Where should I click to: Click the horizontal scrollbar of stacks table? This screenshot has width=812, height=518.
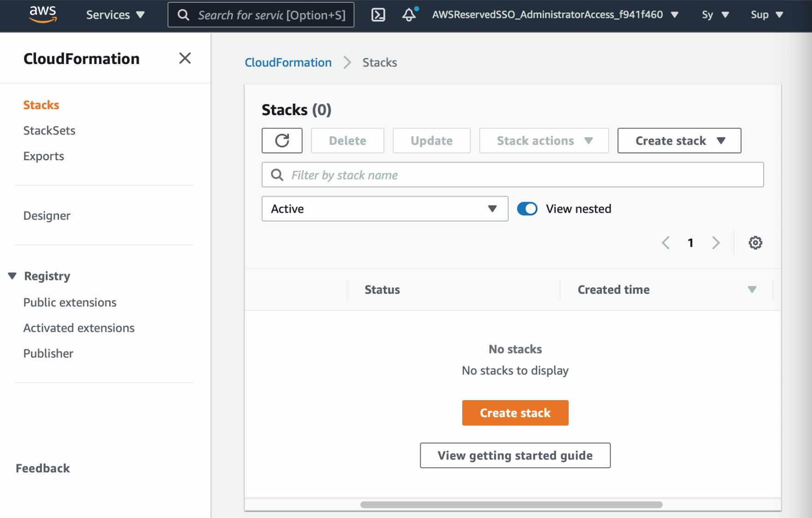click(x=512, y=505)
